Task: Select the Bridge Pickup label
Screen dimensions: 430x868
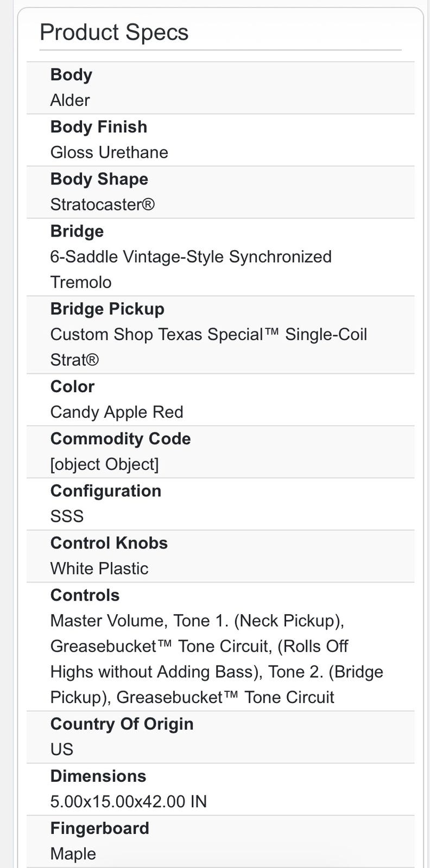Action: [107, 309]
